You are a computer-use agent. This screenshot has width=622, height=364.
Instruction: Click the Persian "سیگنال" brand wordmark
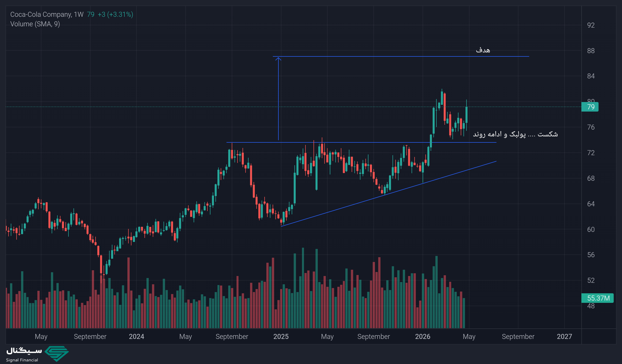pyautogui.click(x=24, y=351)
